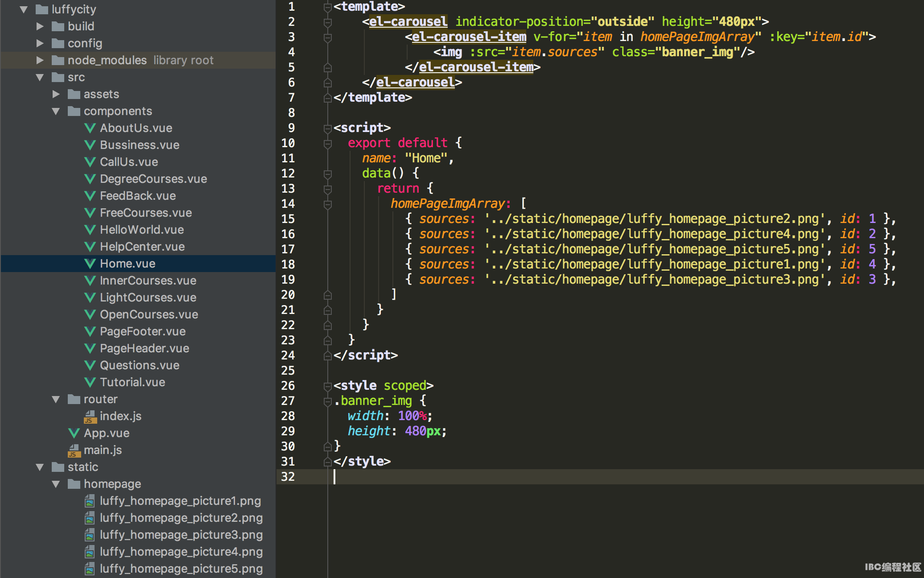The width and height of the screenshot is (924, 578).
Task: Click image icon of luffy_homepage_picture1.png
Action: coord(90,501)
